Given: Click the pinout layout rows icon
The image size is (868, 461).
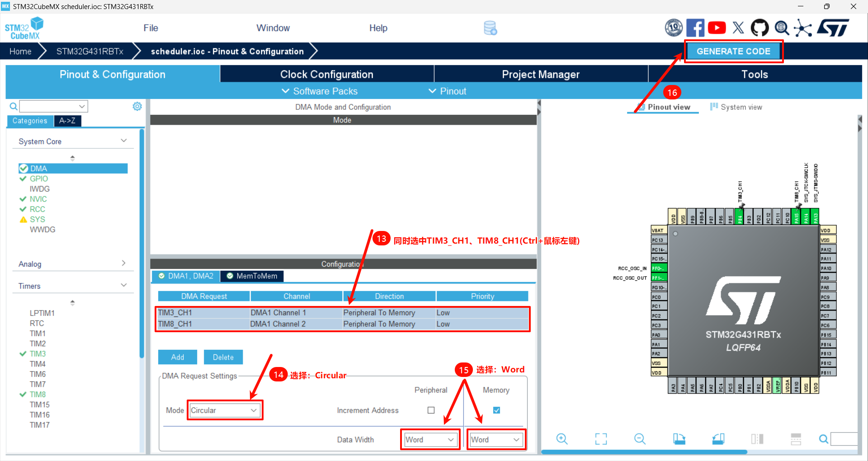Looking at the screenshot, I should pyautogui.click(x=796, y=439).
